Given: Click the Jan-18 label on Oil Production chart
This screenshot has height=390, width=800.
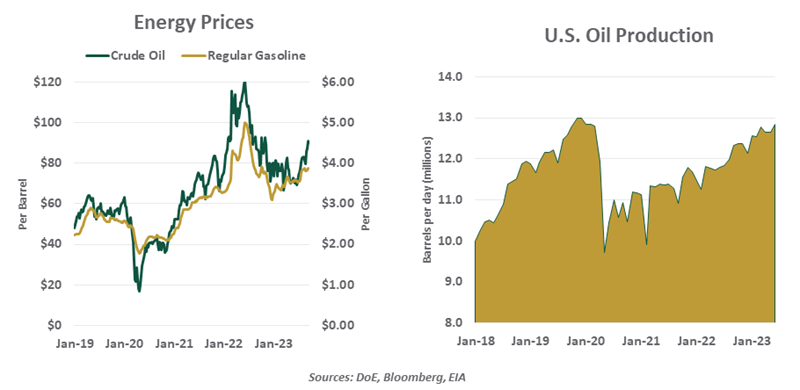Looking at the screenshot, I should coord(474,341).
